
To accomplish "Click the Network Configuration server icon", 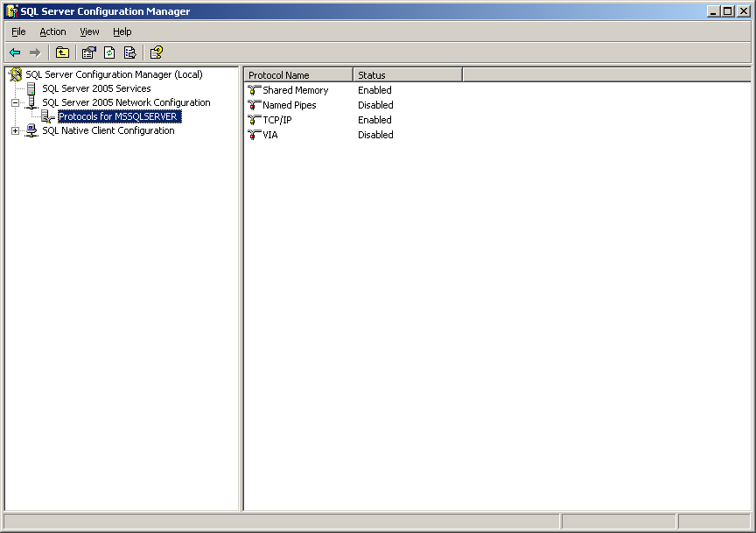I will 31,102.
